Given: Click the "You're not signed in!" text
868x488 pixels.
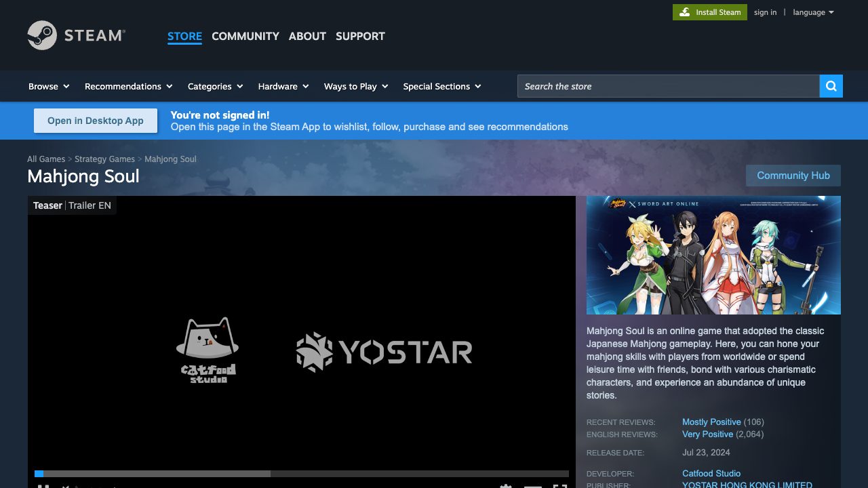Looking at the screenshot, I should coord(220,115).
